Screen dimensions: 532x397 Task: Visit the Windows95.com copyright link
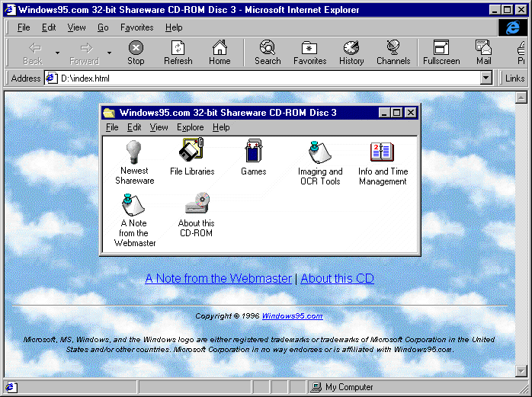pyautogui.click(x=292, y=316)
